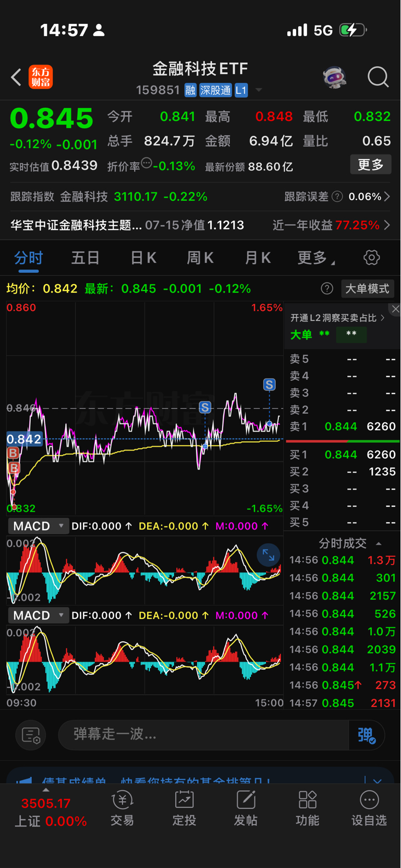Open 设自选 in bottom bar
Viewport: 401px width, 868px height.
[x=369, y=809]
